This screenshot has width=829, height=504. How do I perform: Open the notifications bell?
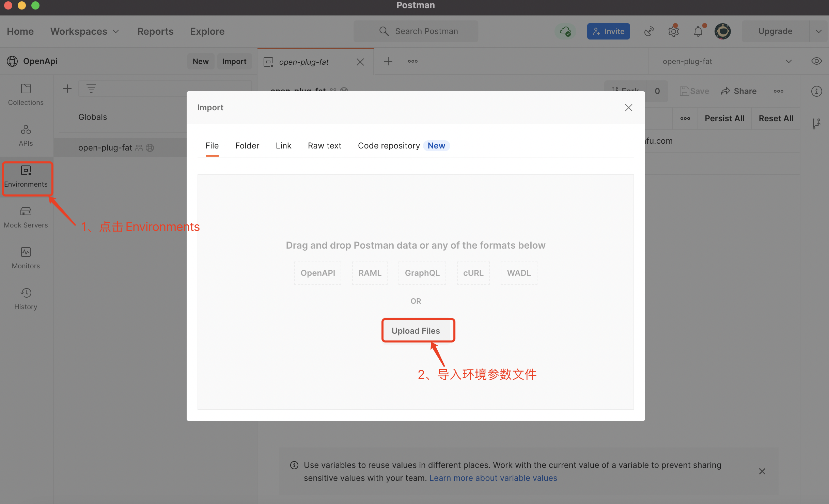pyautogui.click(x=698, y=31)
